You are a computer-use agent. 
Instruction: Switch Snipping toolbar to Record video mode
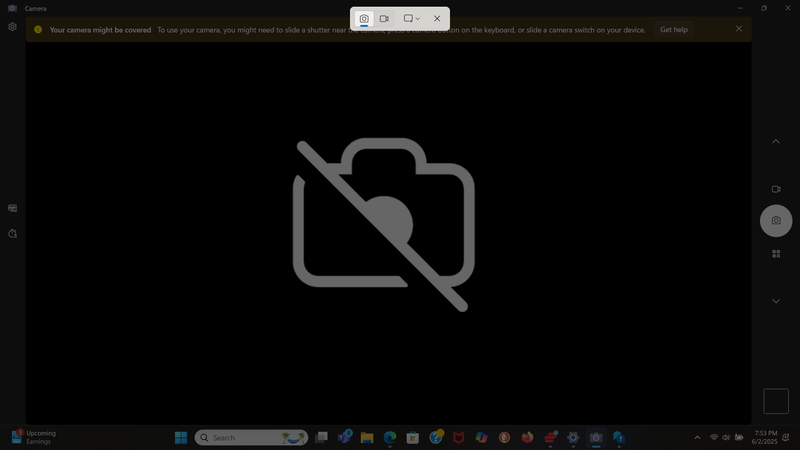coord(384,19)
